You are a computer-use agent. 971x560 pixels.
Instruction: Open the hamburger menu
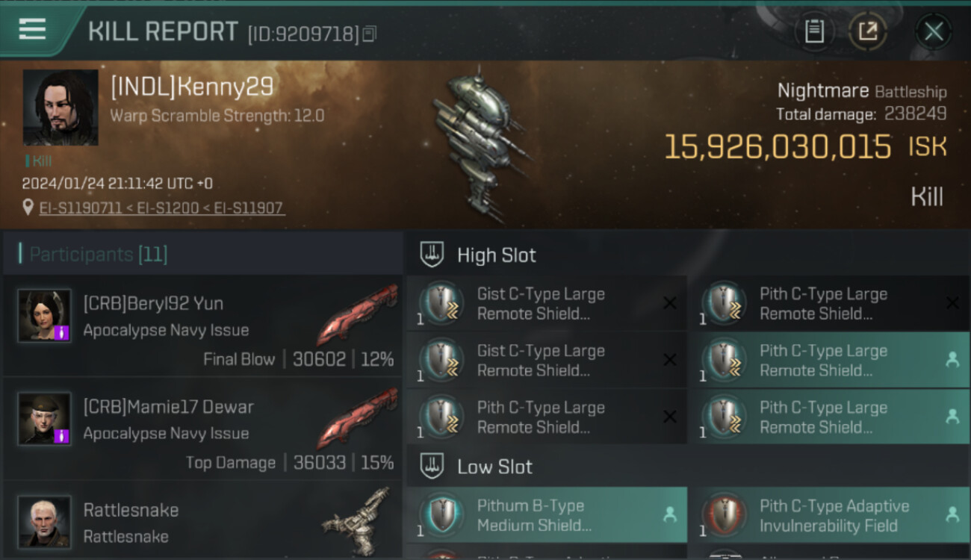pos(32,30)
